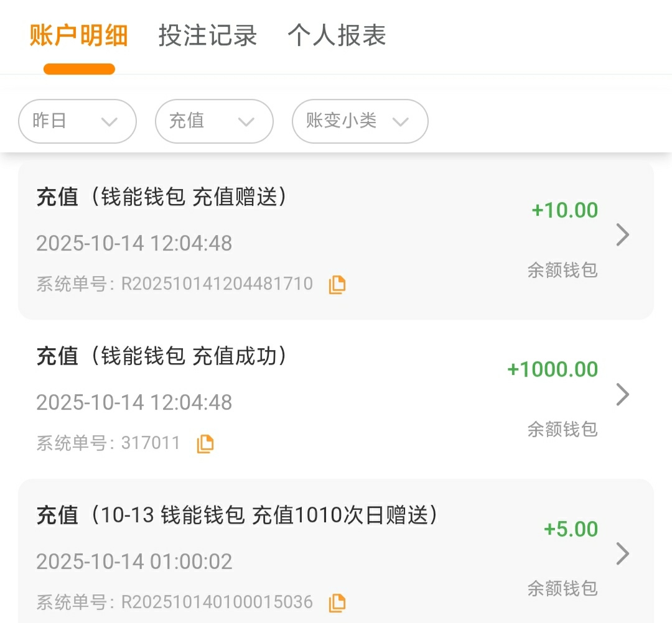
Task: Click the +10.00 amount
Action: pos(564,210)
